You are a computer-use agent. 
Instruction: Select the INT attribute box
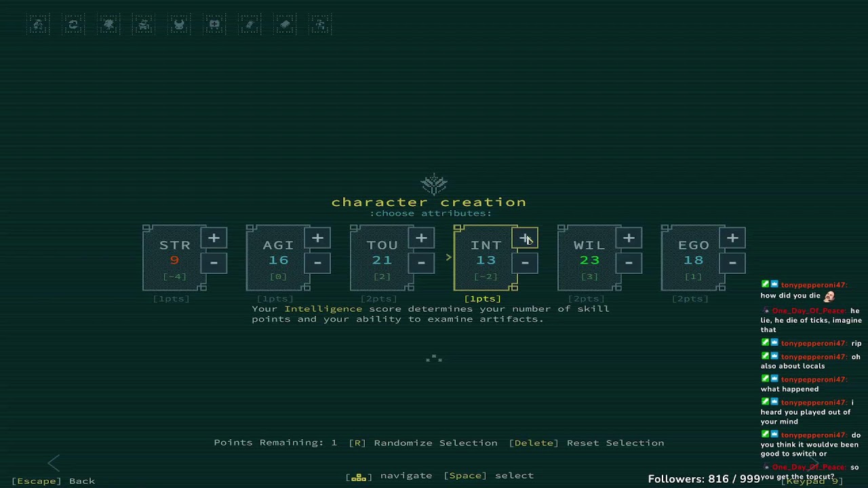(x=486, y=258)
